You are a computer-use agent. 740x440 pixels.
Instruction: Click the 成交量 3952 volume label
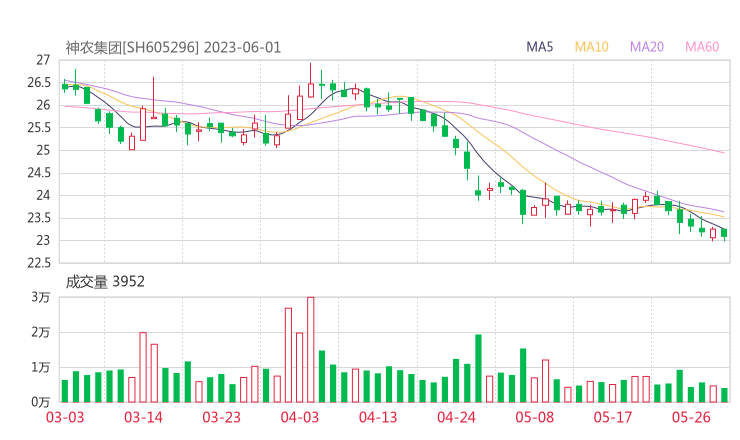105,282
